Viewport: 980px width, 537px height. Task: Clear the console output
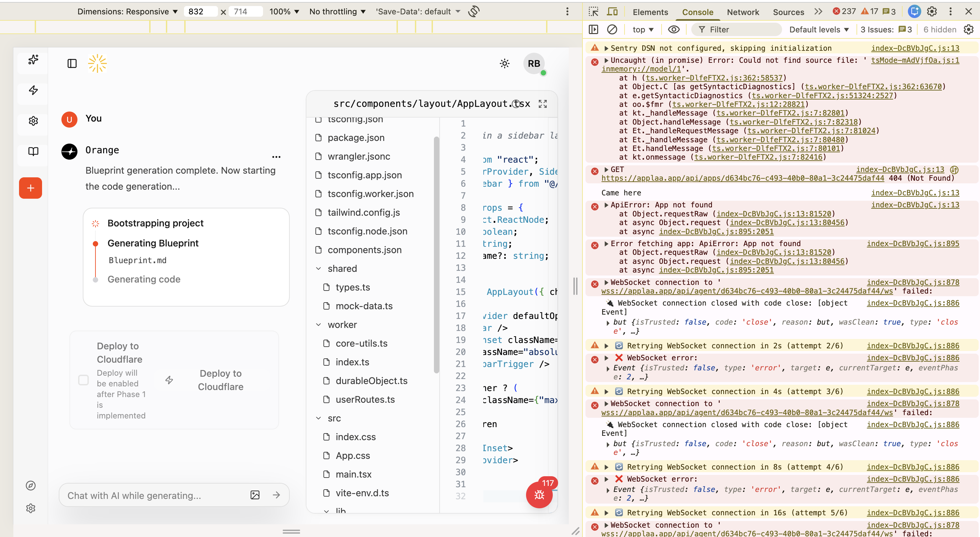(x=612, y=29)
